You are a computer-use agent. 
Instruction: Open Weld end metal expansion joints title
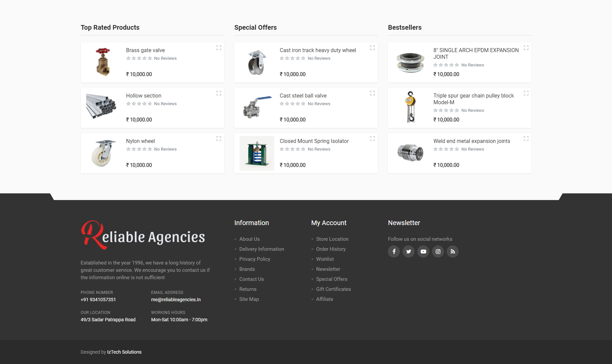472,141
